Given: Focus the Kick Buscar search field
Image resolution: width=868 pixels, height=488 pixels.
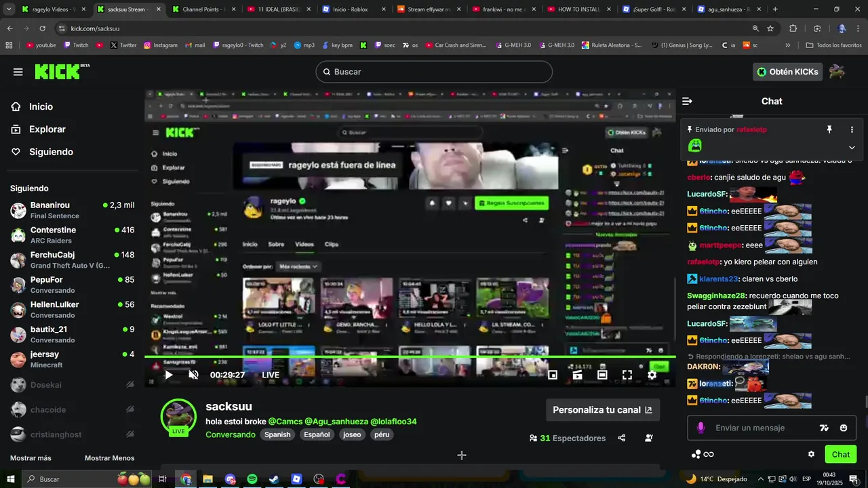Looking at the screenshot, I should pyautogui.click(x=434, y=72).
